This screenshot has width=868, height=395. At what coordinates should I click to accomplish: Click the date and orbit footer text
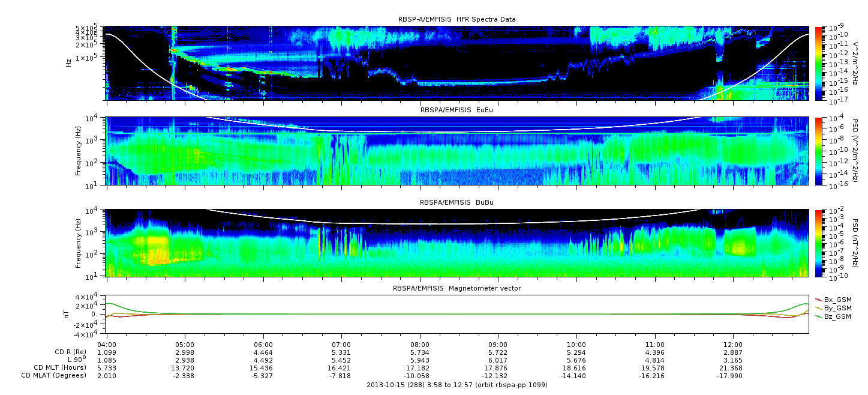(x=456, y=385)
